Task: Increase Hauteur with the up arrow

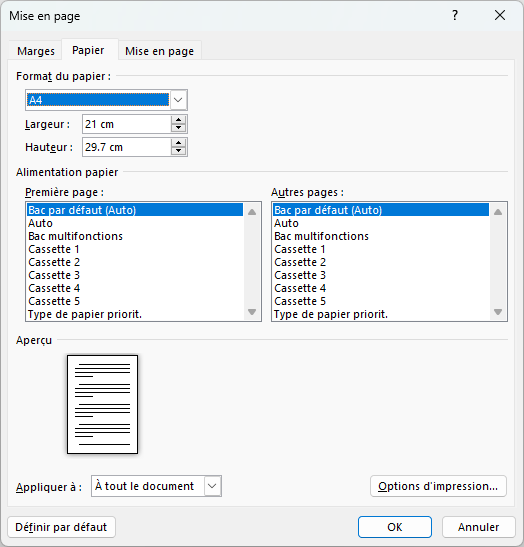Action: [179, 143]
